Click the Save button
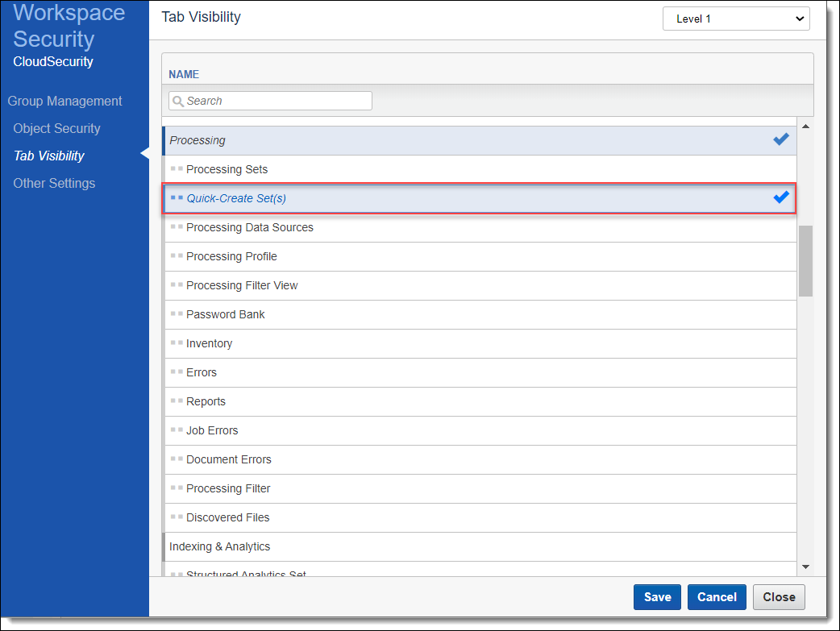 [657, 597]
